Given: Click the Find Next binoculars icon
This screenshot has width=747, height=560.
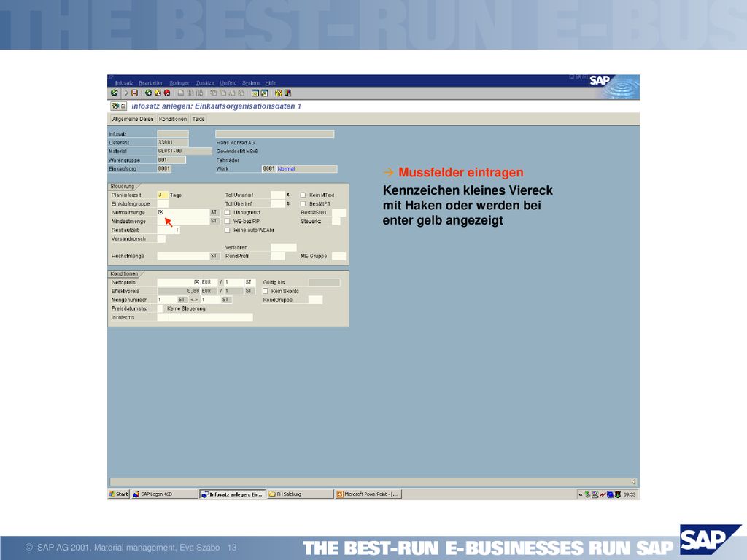Looking at the screenshot, I should pyautogui.click(x=199, y=93).
